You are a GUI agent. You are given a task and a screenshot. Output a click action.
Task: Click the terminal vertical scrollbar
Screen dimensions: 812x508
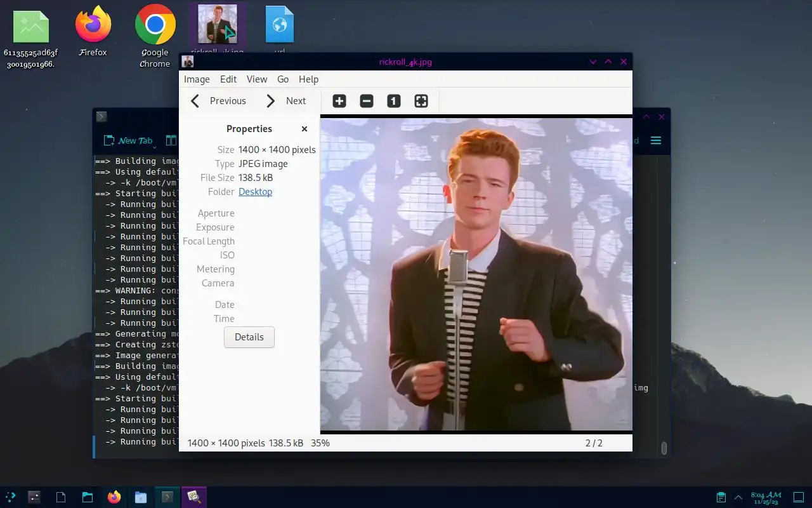click(x=664, y=448)
